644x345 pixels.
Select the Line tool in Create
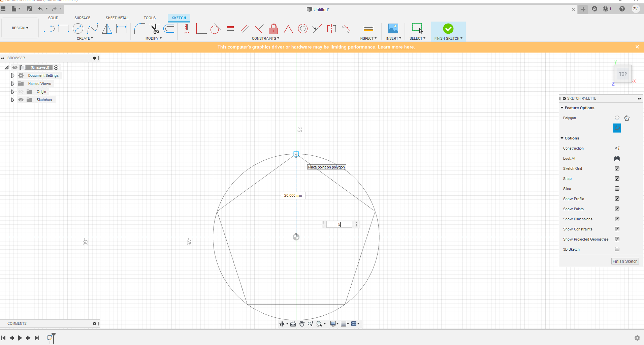tap(49, 29)
